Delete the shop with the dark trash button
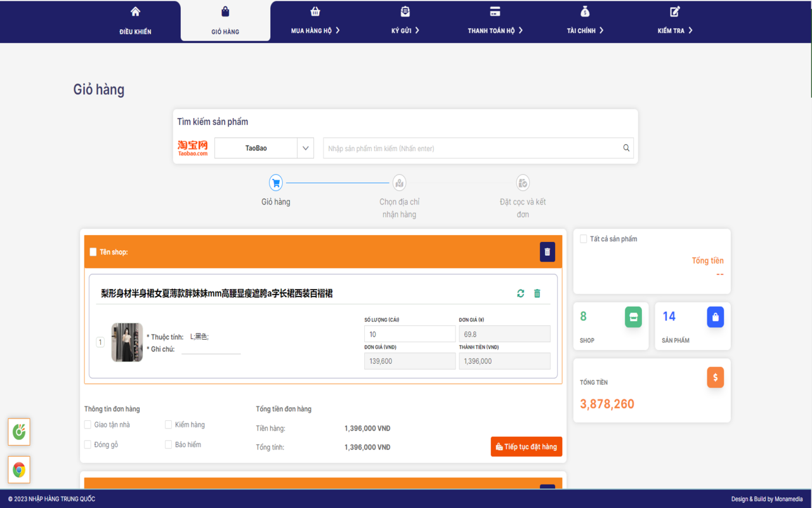Image resolution: width=812 pixels, height=508 pixels. [x=547, y=252]
